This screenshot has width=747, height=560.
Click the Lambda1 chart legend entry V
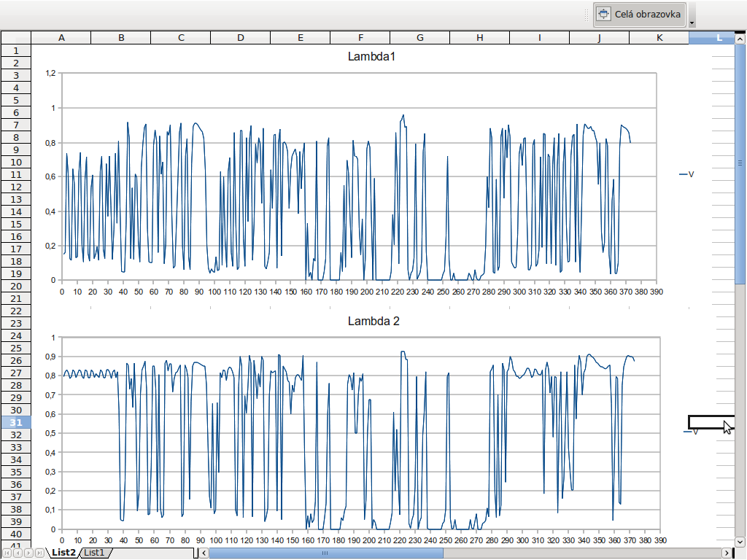(686, 174)
